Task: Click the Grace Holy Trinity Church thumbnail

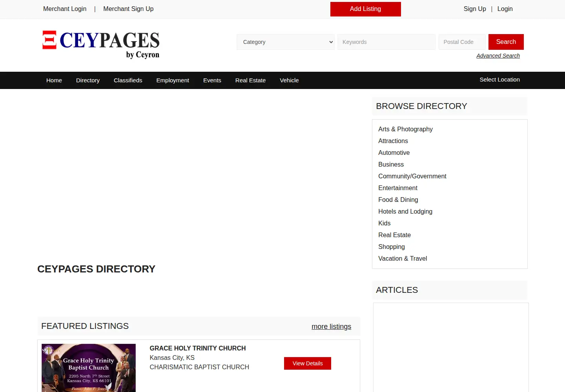Action: [89, 368]
